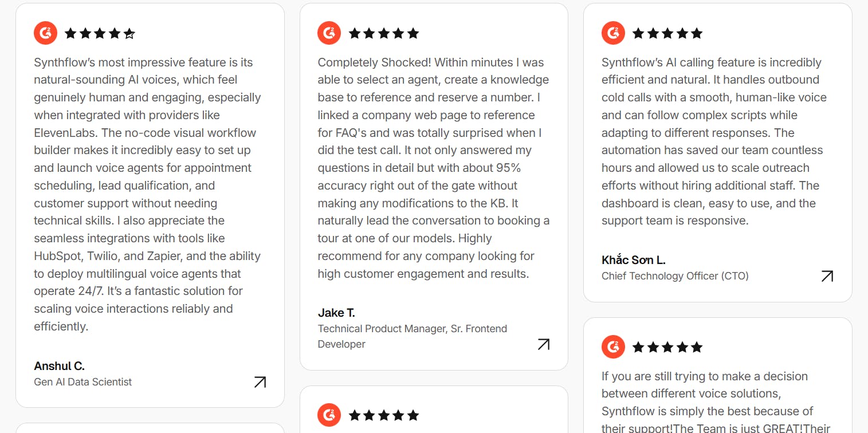Click the G2 logo on Jake T.'s review
This screenshot has width=868, height=433.
pos(329,33)
